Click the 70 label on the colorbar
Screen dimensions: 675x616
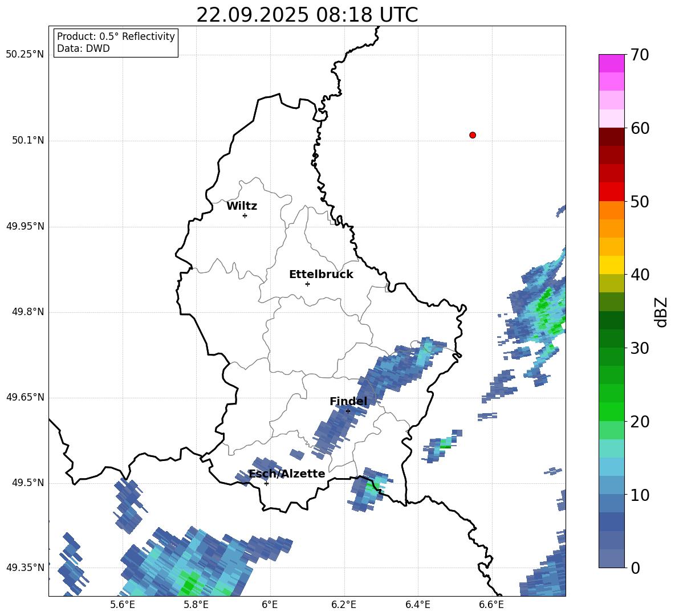[x=639, y=55]
